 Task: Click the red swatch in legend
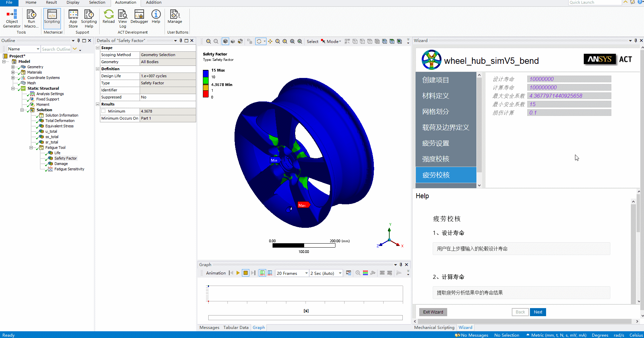pos(206,94)
